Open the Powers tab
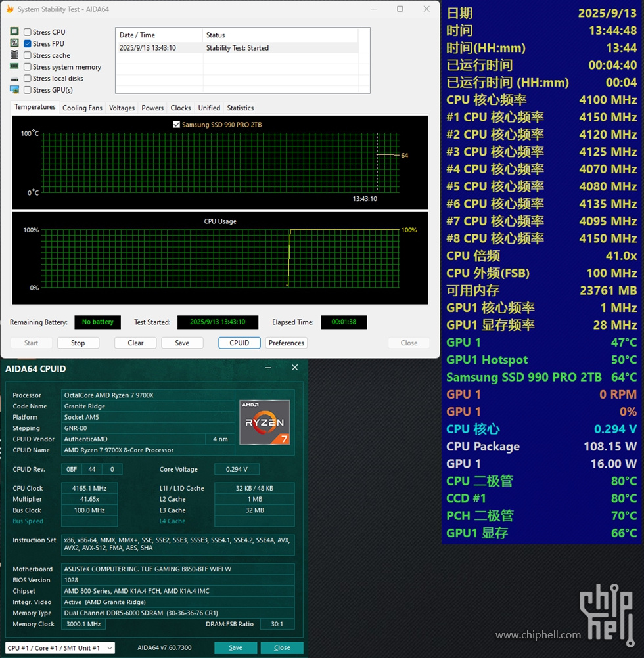 point(152,108)
